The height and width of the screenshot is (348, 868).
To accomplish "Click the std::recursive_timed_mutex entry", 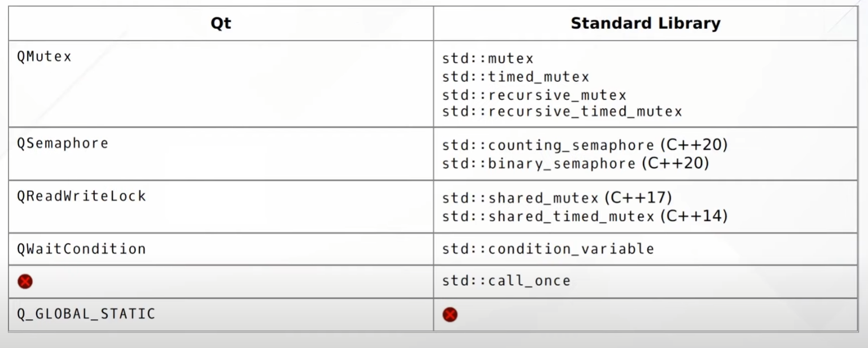I will [562, 111].
